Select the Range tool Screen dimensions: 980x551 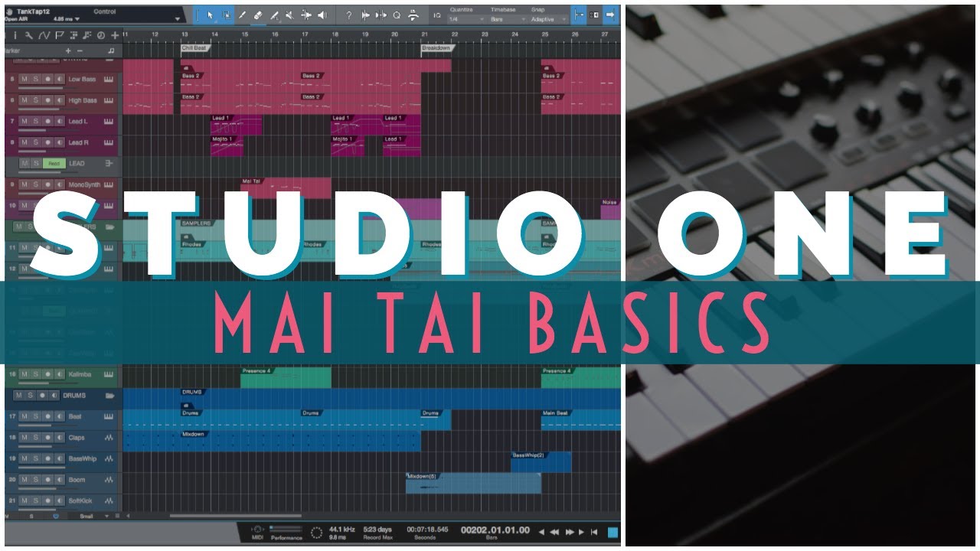click(x=227, y=15)
